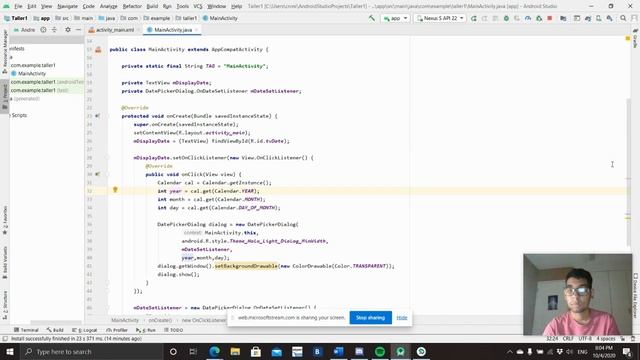Screen dimensions: 640x360
Task: Click the Run app icon in toolbar
Action: [474, 18]
